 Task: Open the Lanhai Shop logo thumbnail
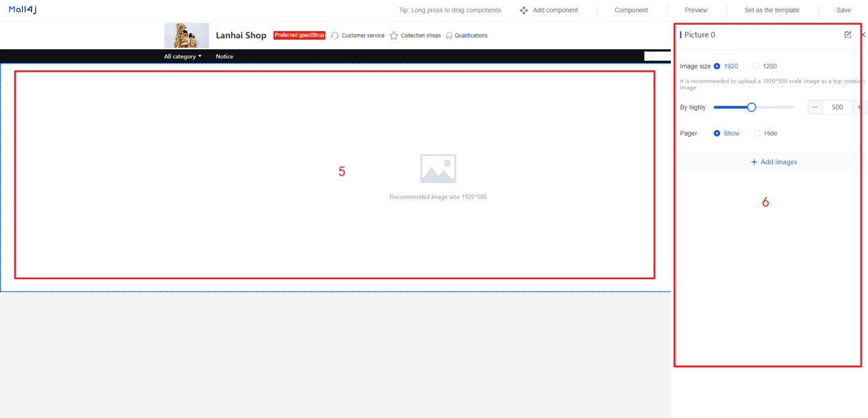pyautogui.click(x=186, y=36)
